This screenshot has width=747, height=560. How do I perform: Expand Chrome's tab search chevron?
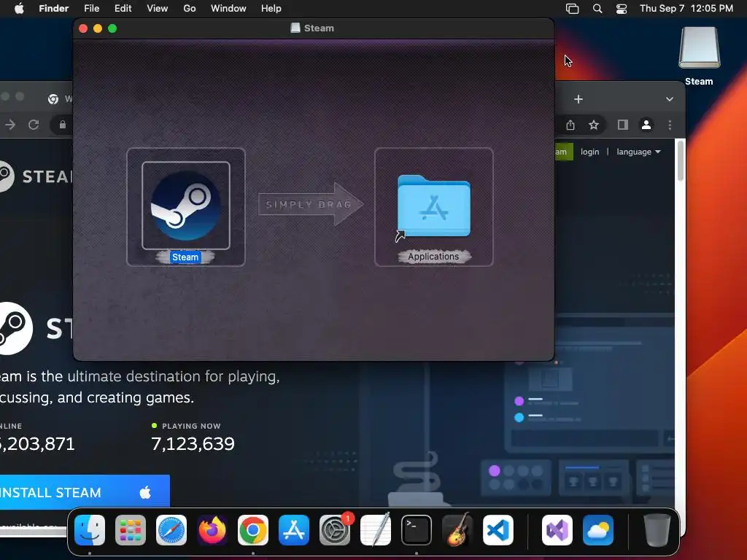(670, 99)
